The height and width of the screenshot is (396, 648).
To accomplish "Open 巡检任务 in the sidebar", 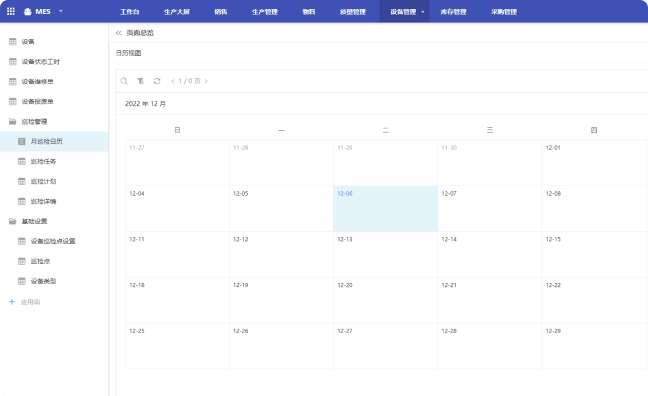I will [54, 161].
